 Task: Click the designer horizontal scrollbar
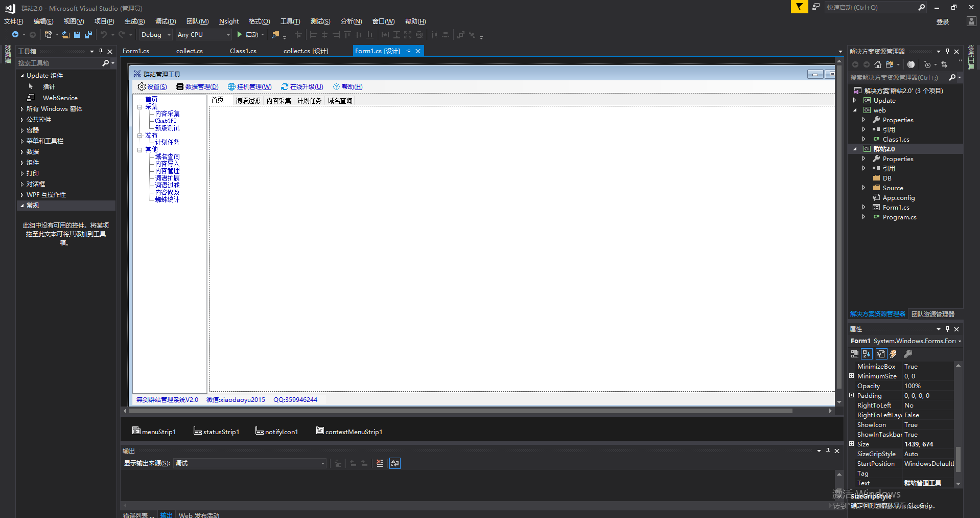(x=460, y=411)
